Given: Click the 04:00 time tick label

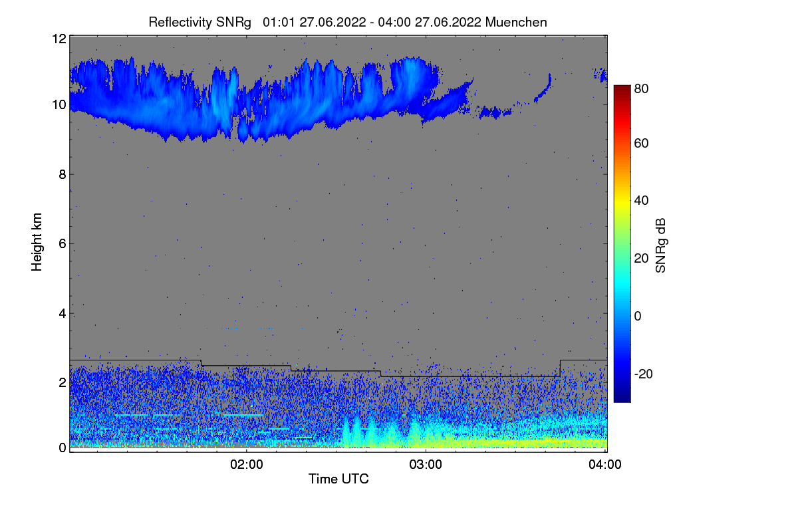Looking at the screenshot, I should click(x=605, y=465).
